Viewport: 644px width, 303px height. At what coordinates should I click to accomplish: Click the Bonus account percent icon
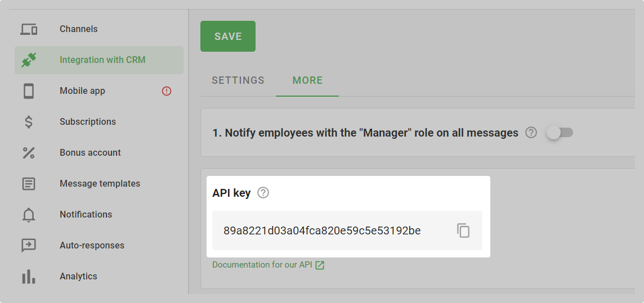pos(29,153)
